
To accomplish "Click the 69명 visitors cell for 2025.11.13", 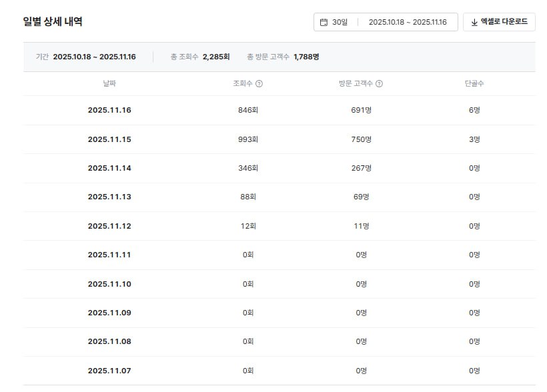I will click(x=361, y=197).
